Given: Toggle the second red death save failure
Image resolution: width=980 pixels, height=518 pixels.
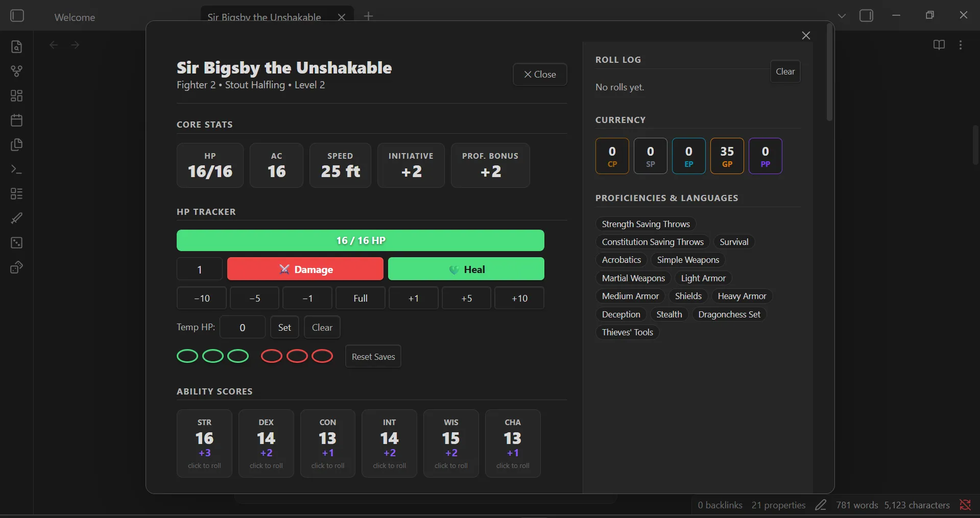Looking at the screenshot, I should tap(297, 356).
